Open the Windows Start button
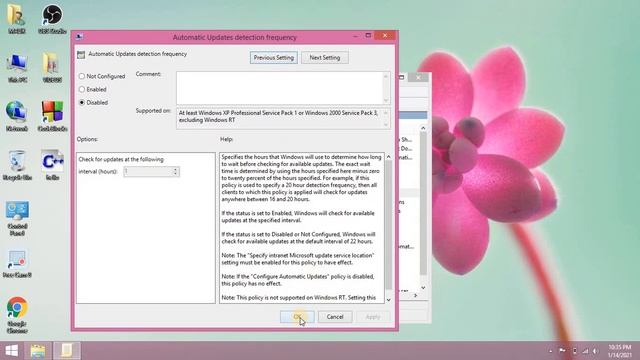This screenshot has height=360, width=640. pyautogui.click(x=11, y=351)
